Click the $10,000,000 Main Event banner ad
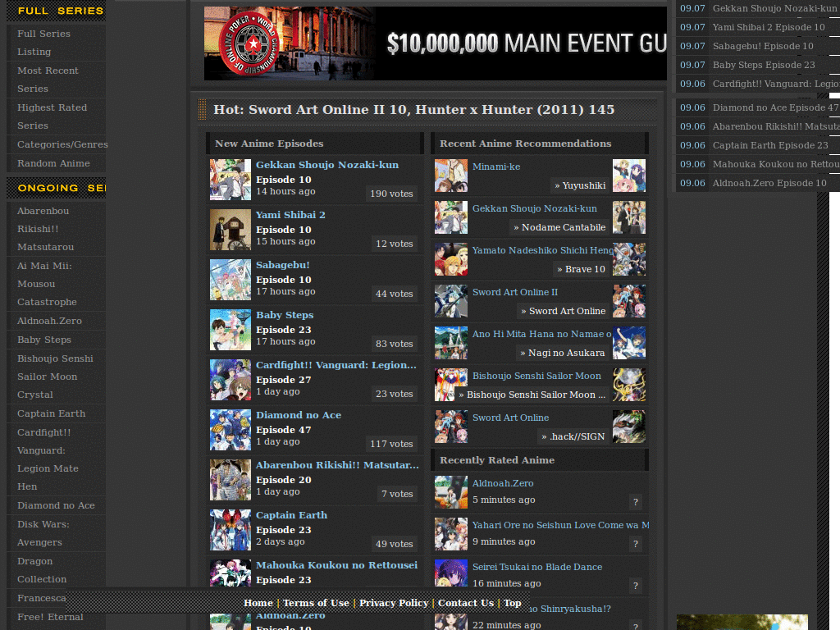840x630 pixels. click(x=436, y=43)
